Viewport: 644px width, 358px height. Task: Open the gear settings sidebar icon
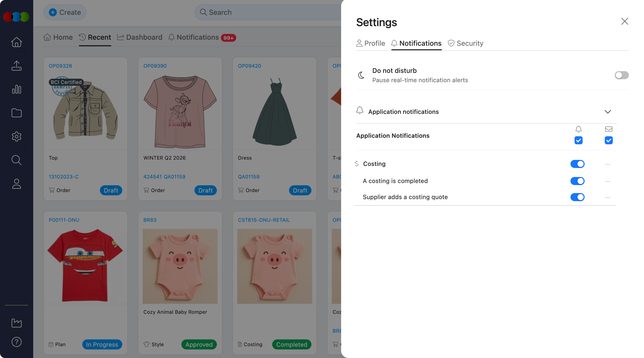coord(17,137)
